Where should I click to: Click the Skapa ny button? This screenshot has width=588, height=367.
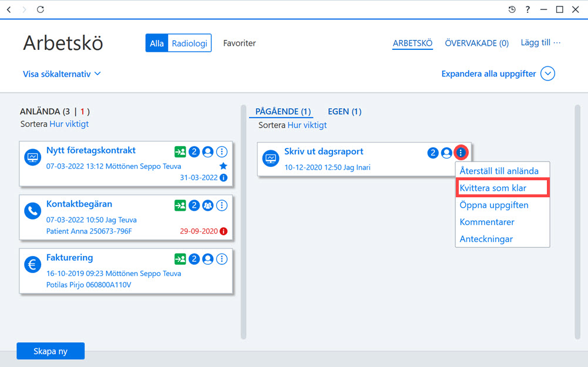coord(51,351)
